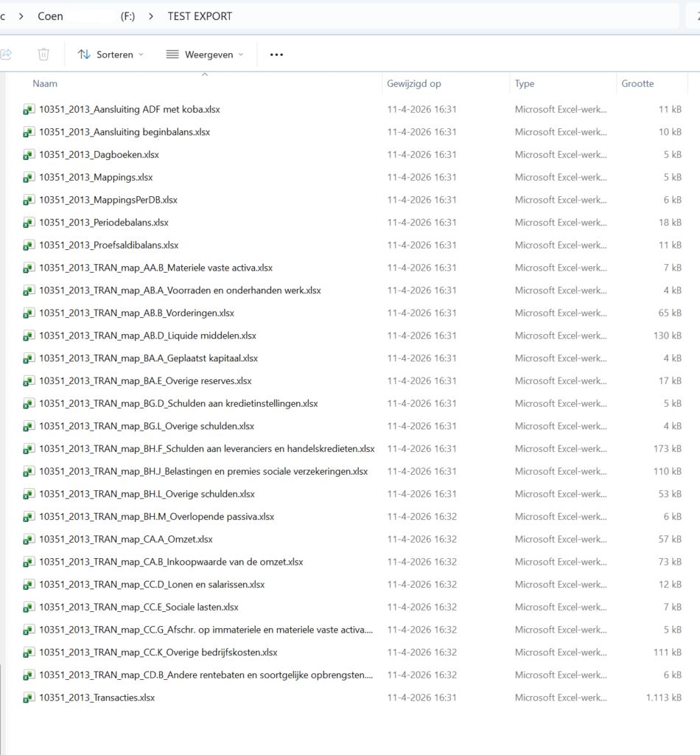This screenshot has width=700, height=755.
Task: Open the more options ellipsis menu
Action: [x=276, y=55]
